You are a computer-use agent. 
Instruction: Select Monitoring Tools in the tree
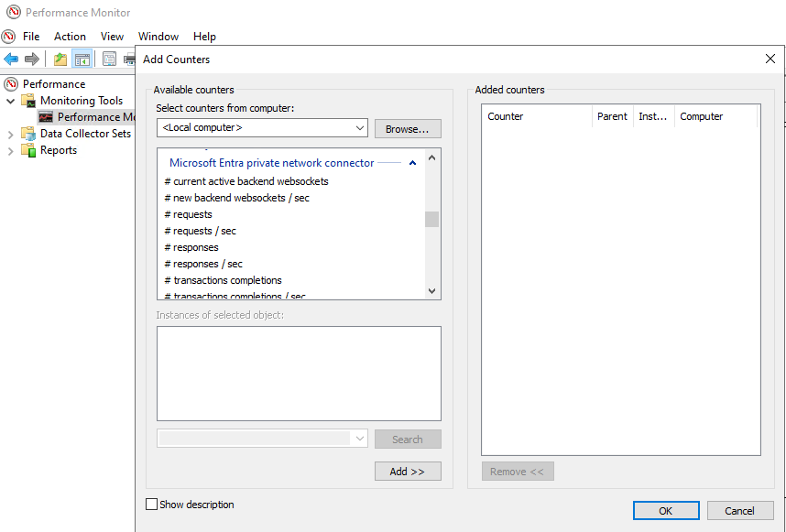point(82,100)
